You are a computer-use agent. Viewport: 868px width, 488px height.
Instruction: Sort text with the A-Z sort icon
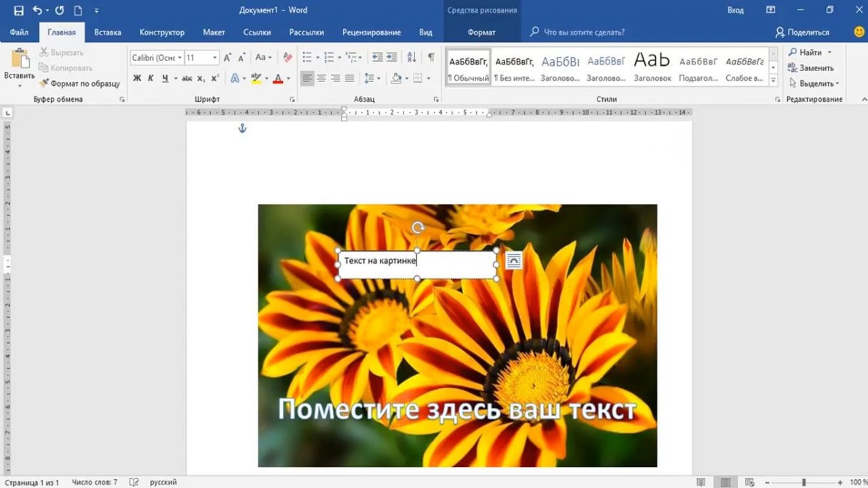[412, 58]
